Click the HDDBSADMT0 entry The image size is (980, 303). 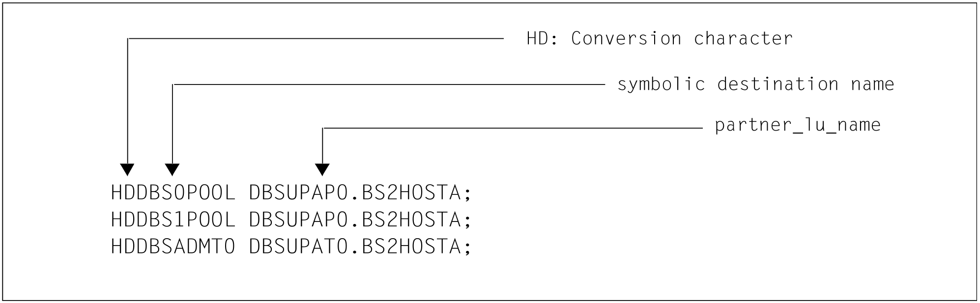pos(173,246)
